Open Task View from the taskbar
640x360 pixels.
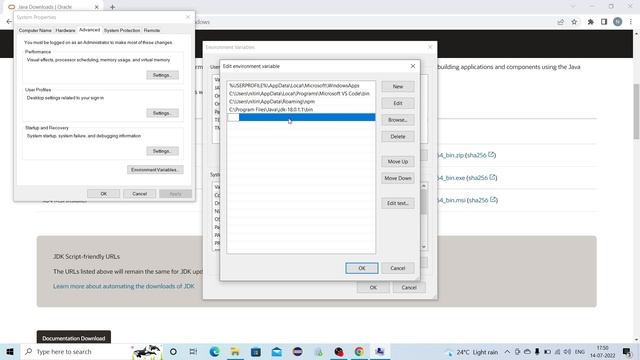point(193,351)
